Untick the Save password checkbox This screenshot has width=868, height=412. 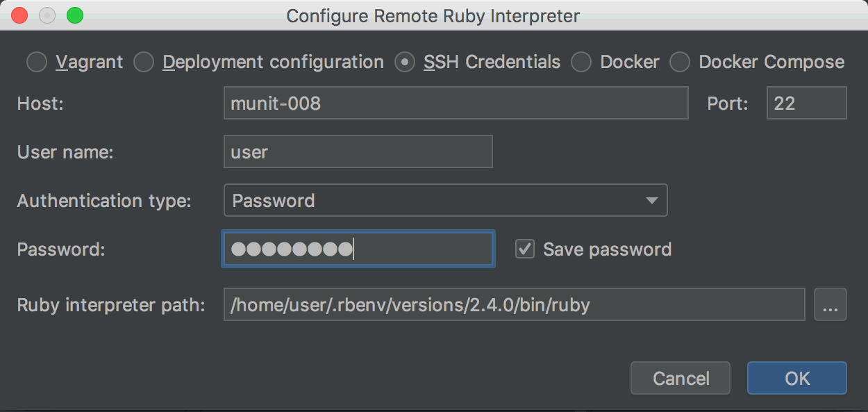tap(525, 249)
